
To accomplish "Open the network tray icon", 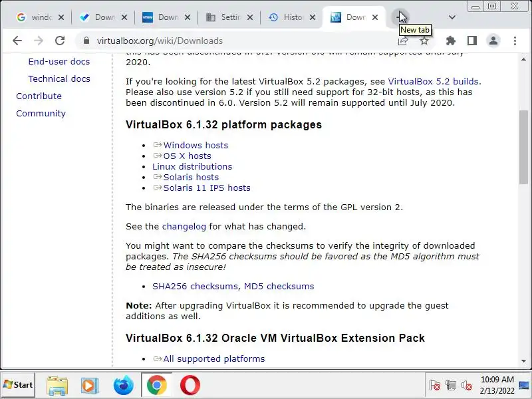I will [451, 386].
